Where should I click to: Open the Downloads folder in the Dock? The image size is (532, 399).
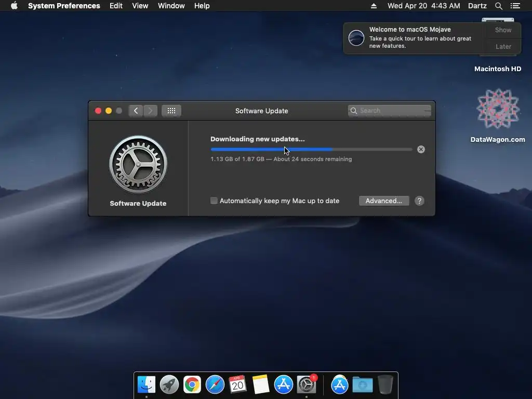[362, 384]
